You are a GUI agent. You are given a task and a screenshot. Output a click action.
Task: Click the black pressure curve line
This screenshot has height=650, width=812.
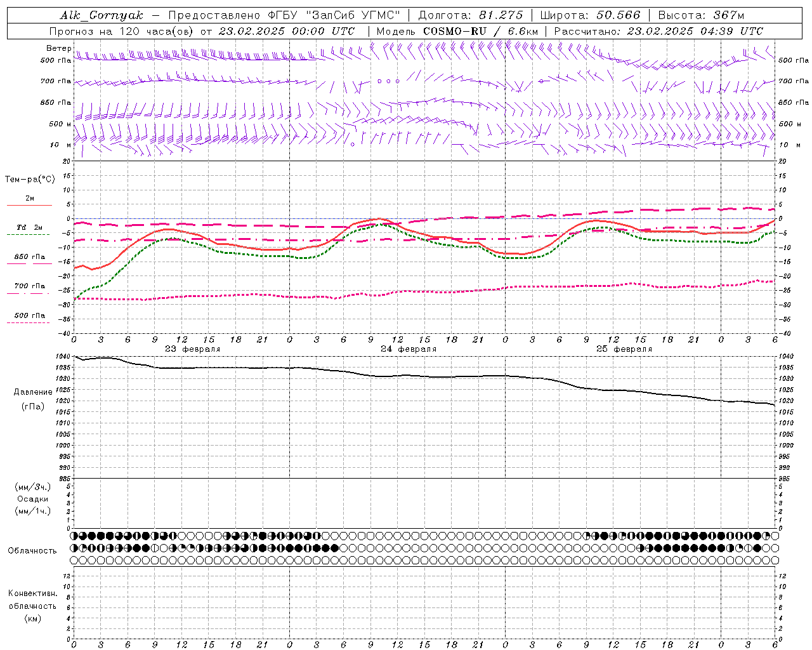[424, 376]
